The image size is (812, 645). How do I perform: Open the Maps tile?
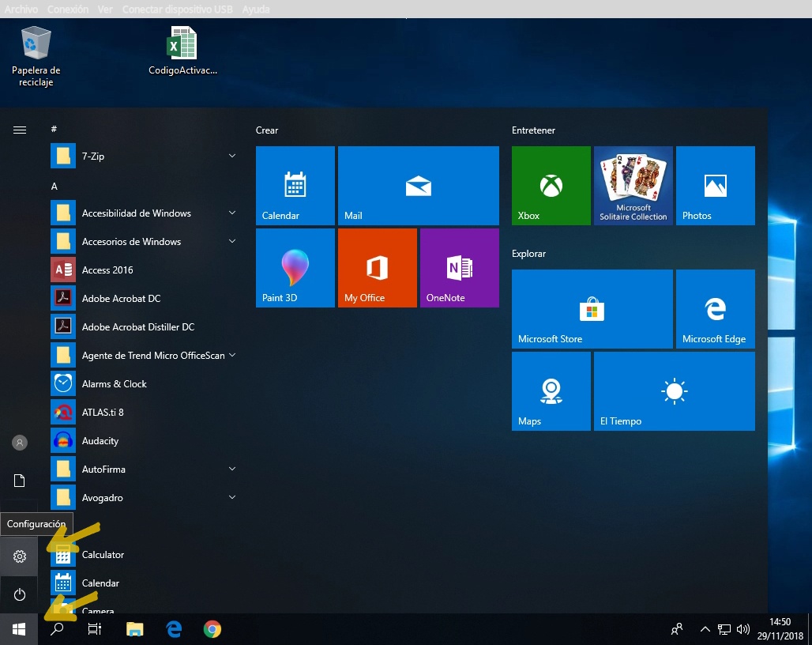pyautogui.click(x=551, y=391)
